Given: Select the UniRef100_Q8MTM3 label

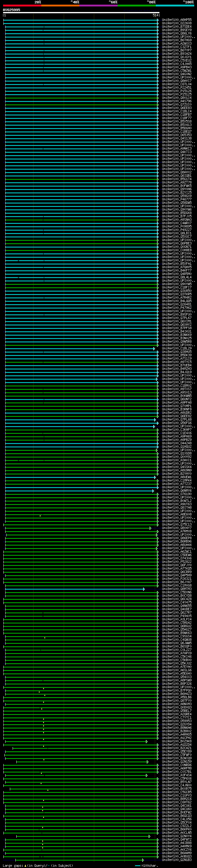Looking at the screenshot, I should tap(177, 589).
